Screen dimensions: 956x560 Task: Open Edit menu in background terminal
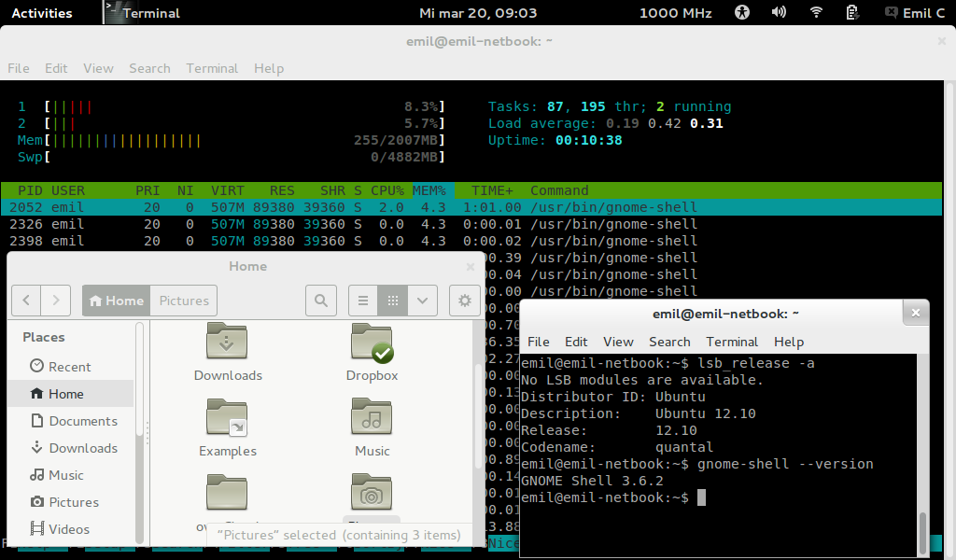pos(56,68)
